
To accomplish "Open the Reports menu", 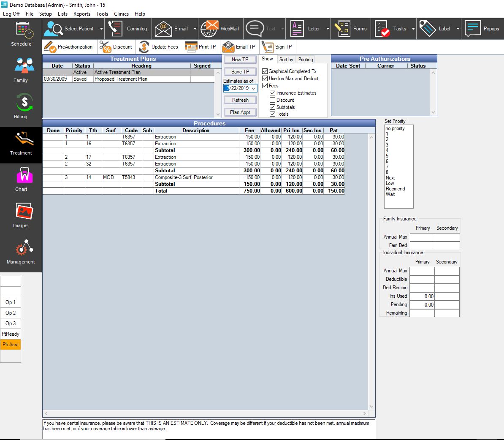I will tap(82, 14).
